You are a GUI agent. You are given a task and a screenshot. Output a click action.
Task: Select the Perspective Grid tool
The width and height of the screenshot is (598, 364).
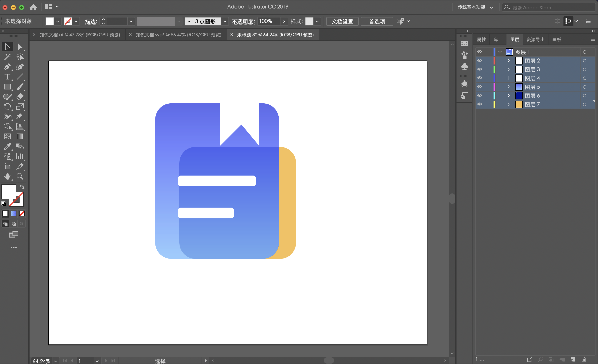point(20,126)
